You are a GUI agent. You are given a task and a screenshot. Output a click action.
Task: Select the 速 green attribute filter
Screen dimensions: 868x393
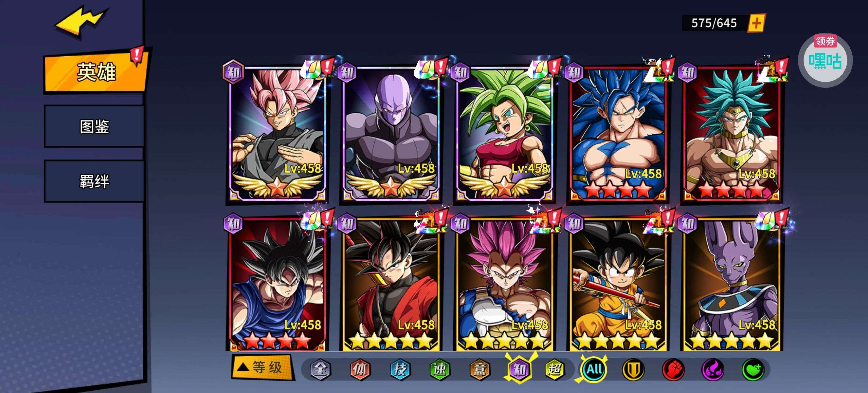[x=440, y=369]
